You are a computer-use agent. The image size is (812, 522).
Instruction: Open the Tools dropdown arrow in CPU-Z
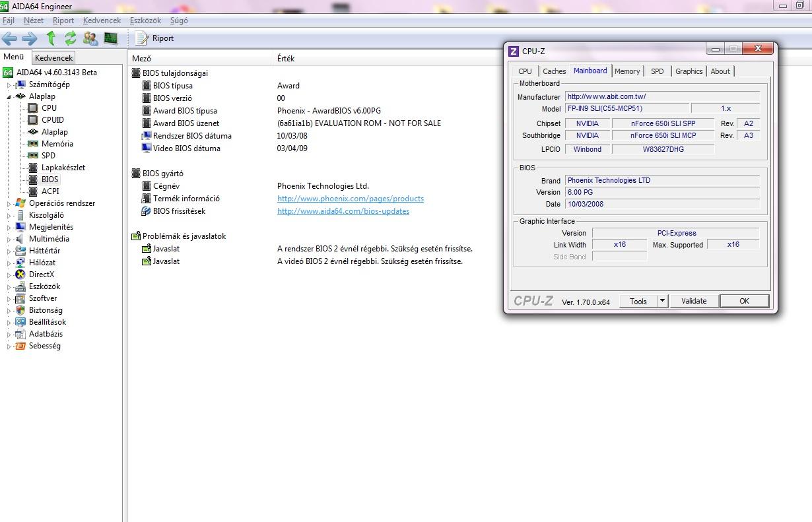(x=663, y=301)
